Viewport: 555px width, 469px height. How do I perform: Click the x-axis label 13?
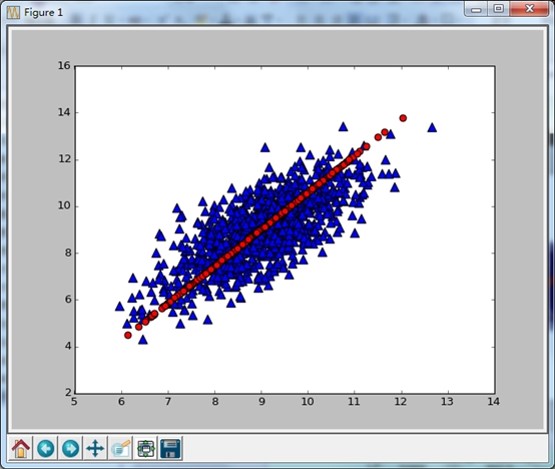(x=447, y=402)
